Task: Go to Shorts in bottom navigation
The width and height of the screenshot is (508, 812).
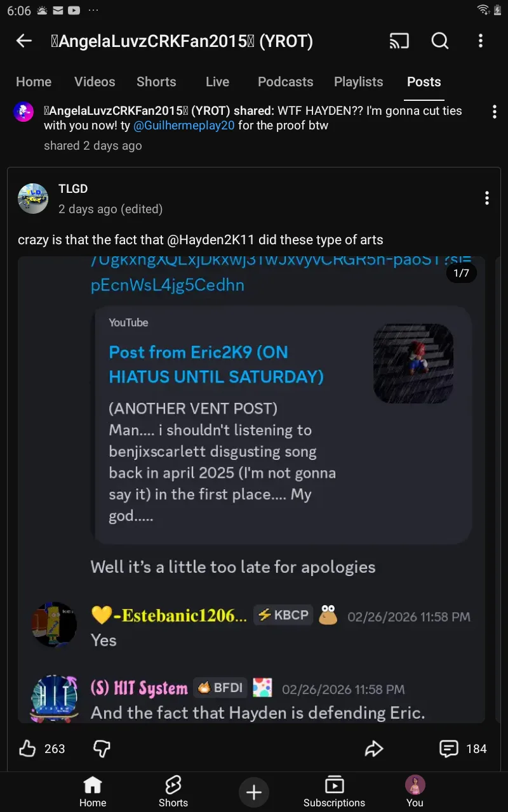Action: pos(173,792)
